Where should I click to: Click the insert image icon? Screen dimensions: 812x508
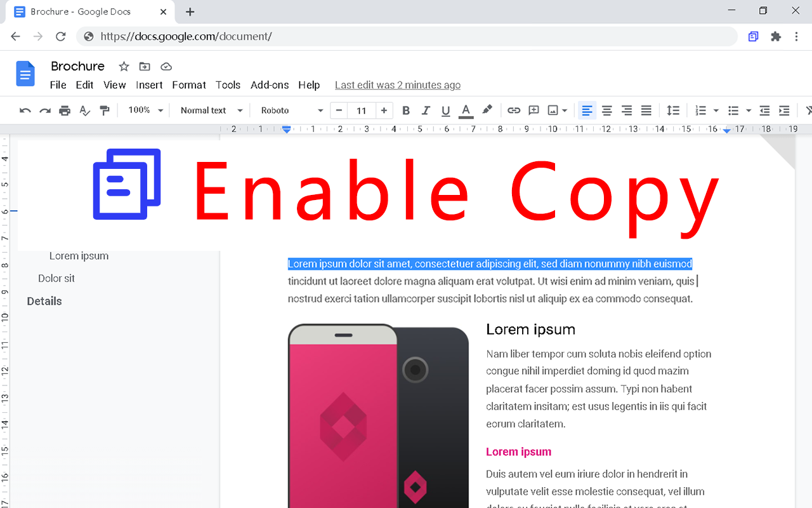[553, 110]
